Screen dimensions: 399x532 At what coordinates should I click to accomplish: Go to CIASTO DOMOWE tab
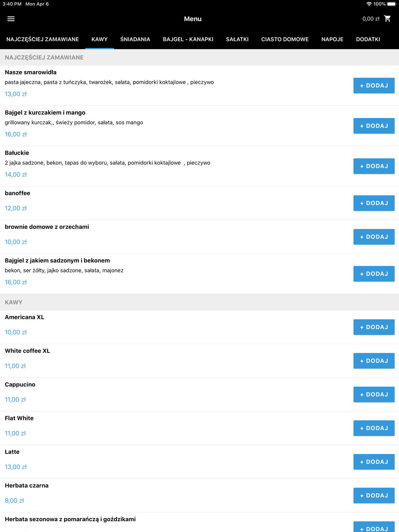[285, 39]
